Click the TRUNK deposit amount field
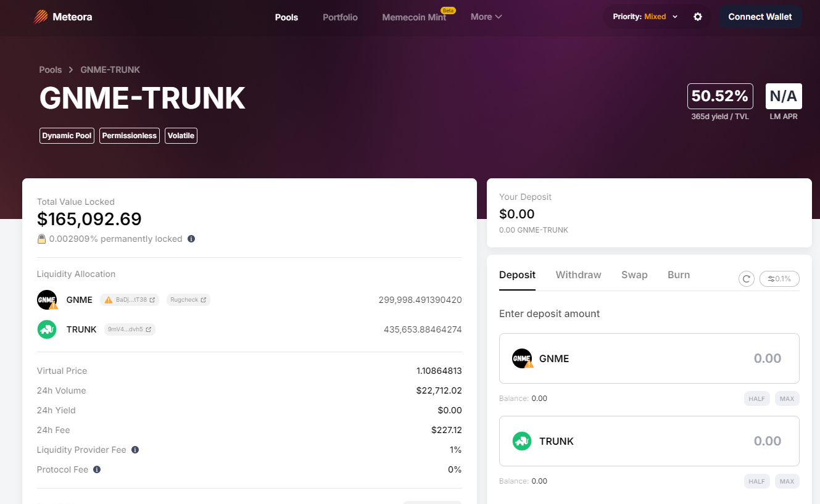 [649, 441]
